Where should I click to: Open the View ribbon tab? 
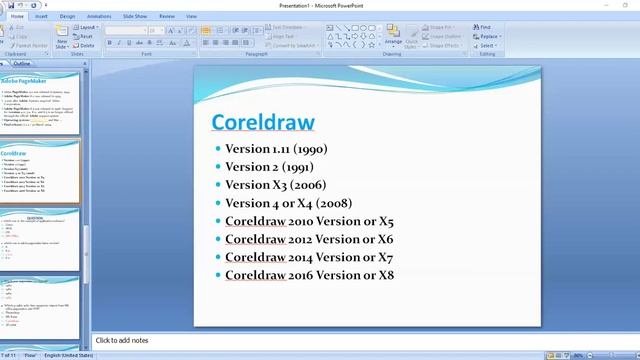pos(191,16)
